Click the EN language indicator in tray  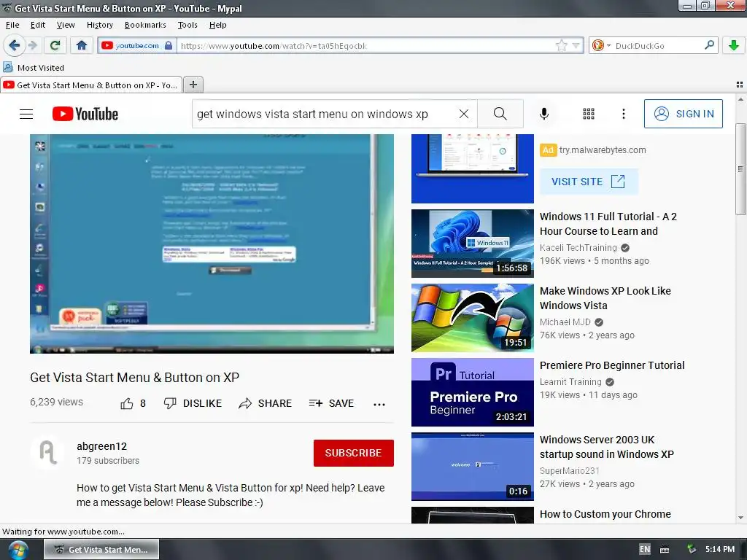pyautogui.click(x=644, y=549)
